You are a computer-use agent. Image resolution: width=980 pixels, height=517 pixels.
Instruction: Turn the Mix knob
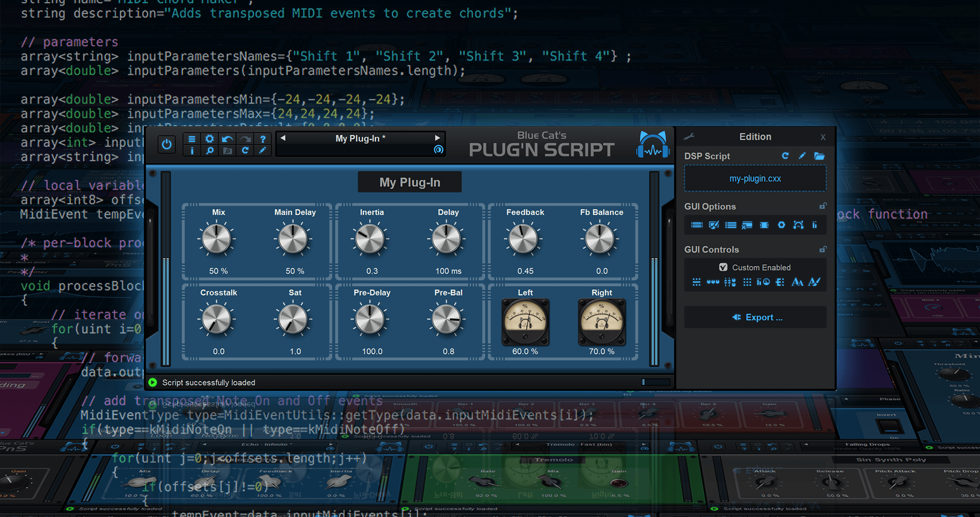point(217,239)
